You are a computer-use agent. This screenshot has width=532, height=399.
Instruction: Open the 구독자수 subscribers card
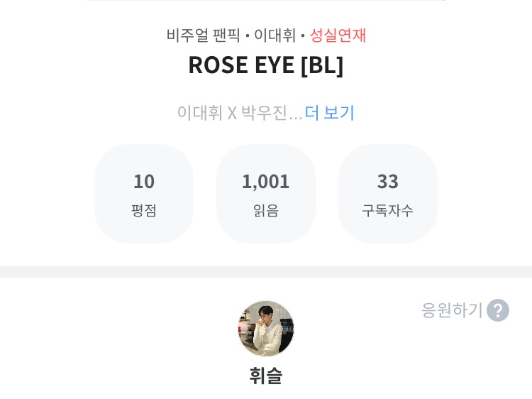click(x=388, y=194)
